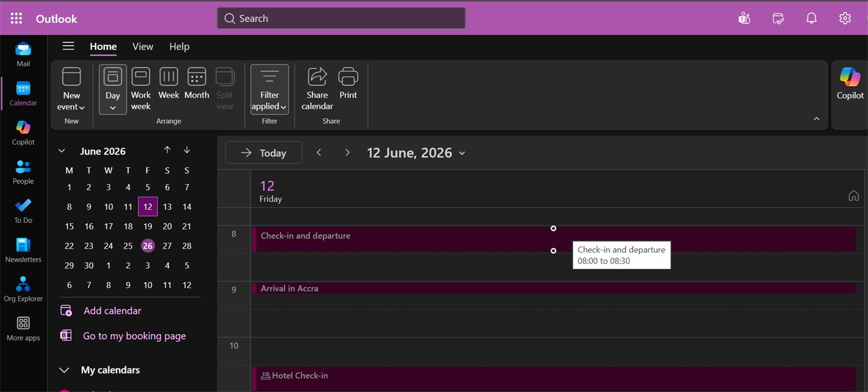This screenshot has height=392, width=868.
Task: Open My Day notes icon
Action: pyautogui.click(x=779, y=19)
